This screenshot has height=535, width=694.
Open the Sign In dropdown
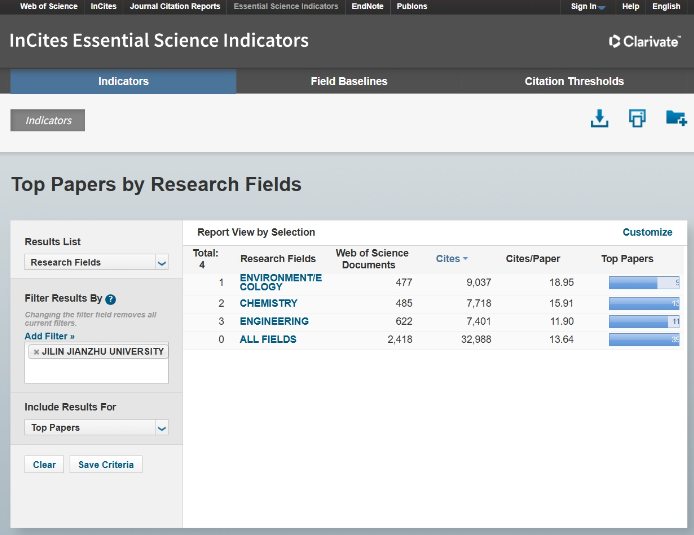click(x=588, y=7)
